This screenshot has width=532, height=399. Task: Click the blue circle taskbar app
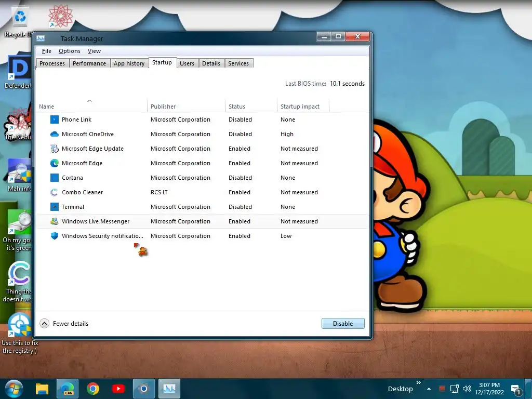(x=144, y=389)
